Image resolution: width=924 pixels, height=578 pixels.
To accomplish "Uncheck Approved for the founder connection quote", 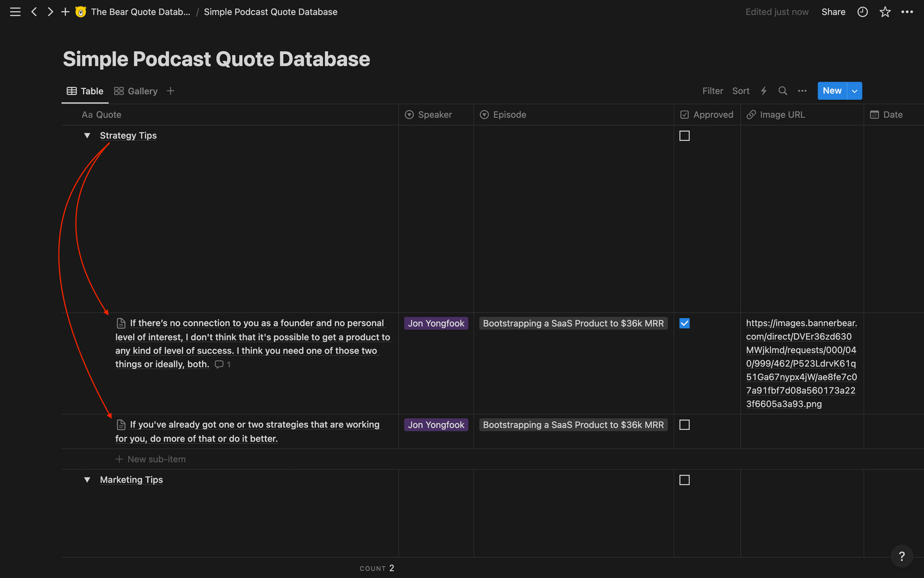I will [x=684, y=323].
